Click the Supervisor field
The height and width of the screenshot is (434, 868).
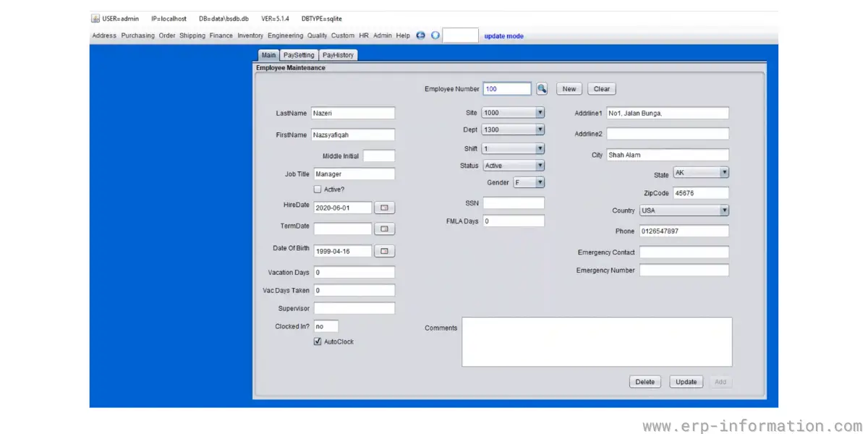[x=354, y=308]
